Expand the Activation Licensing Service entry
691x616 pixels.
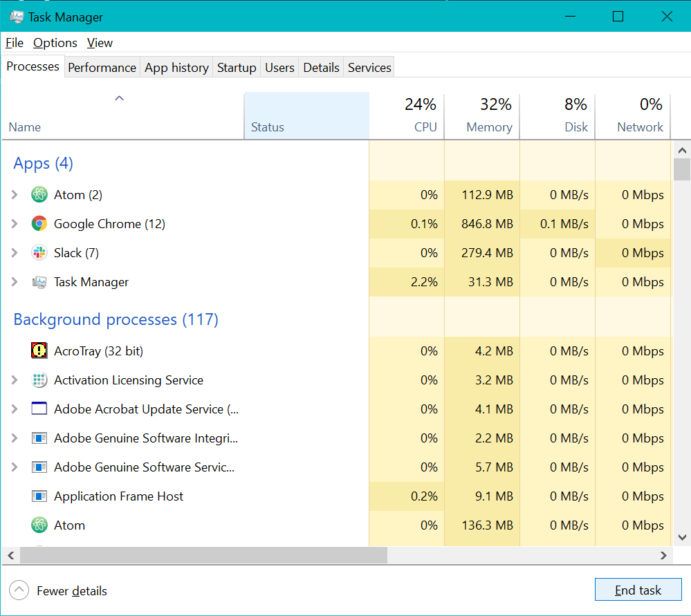[x=15, y=380]
